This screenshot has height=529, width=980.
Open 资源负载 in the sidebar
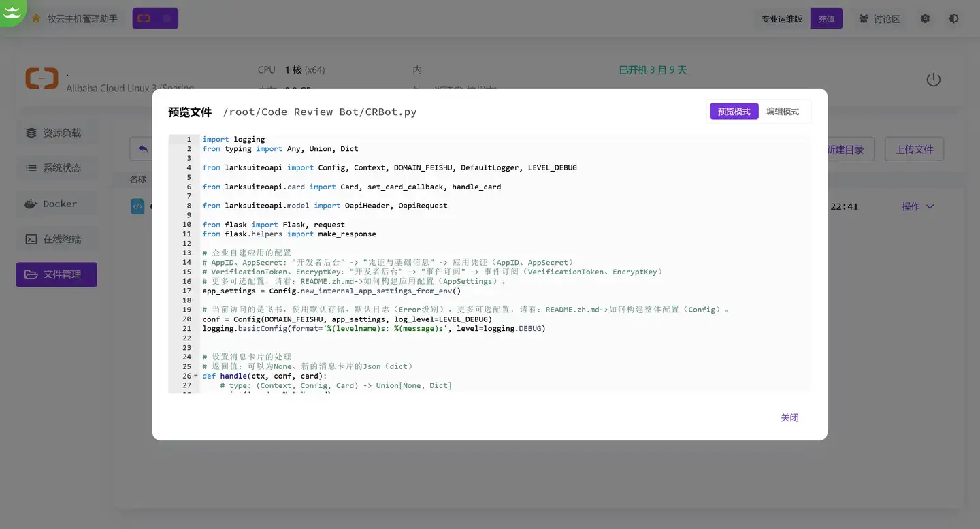coord(56,133)
